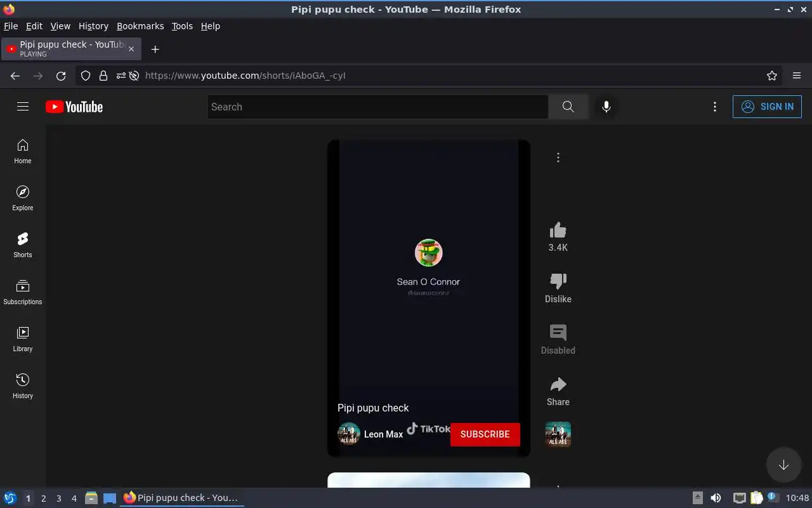Viewport: 812px width, 508px height.
Task: Open the permissions icon in address bar
Action: coord(121,76)
